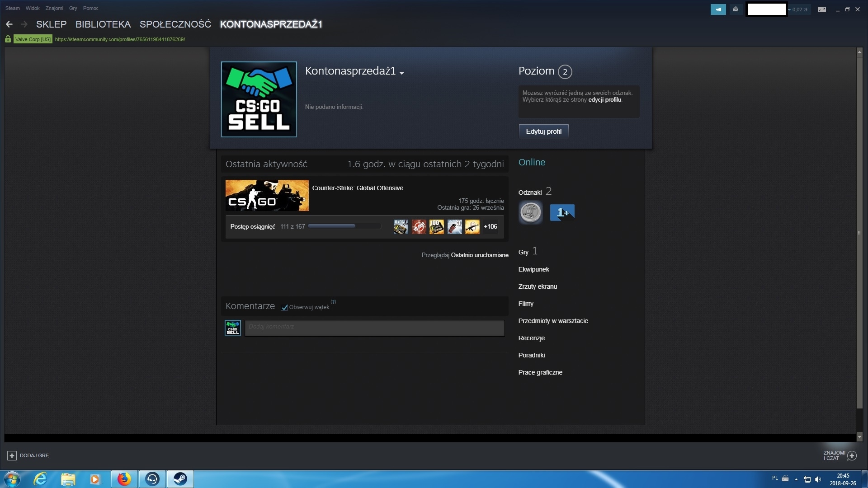
Task: Open the rifle achievement icon
Action: pos(472,227)
